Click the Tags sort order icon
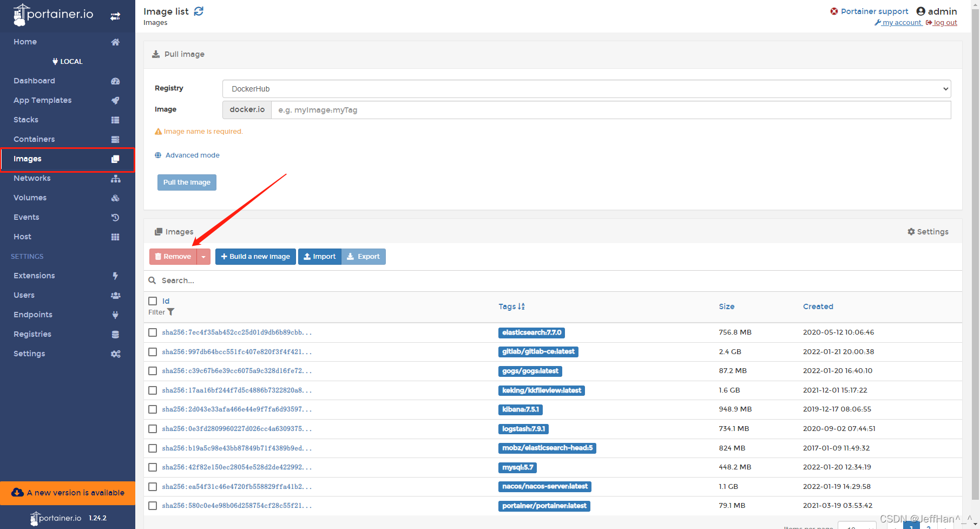Viewport: 980px width, 529px height. point(521,306)
